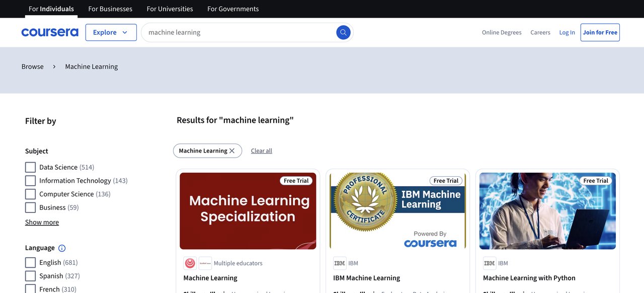Click the Results for "machine learning" heading
The width and height of the screenshot is (644, 293).
[x=235, y=120]
